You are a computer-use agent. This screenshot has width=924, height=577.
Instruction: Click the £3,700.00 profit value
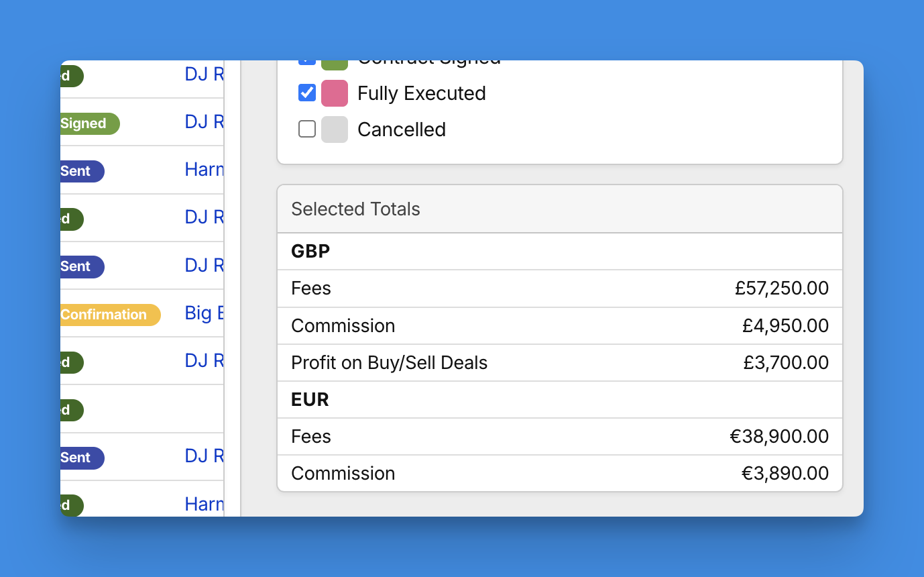(x=786, y=363)
